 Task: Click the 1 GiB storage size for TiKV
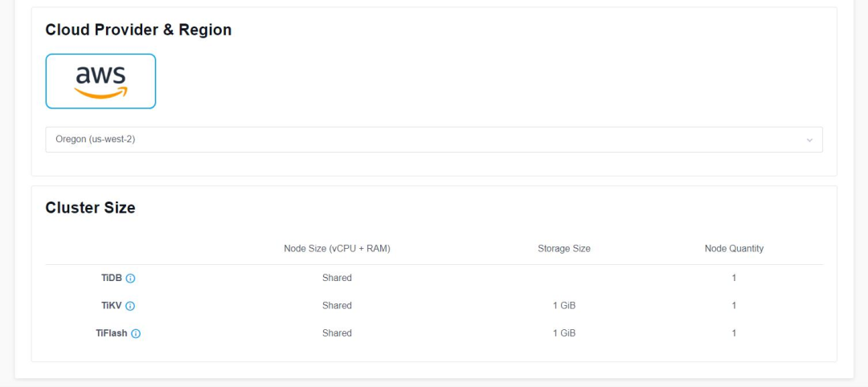click(x=564, y=305)
